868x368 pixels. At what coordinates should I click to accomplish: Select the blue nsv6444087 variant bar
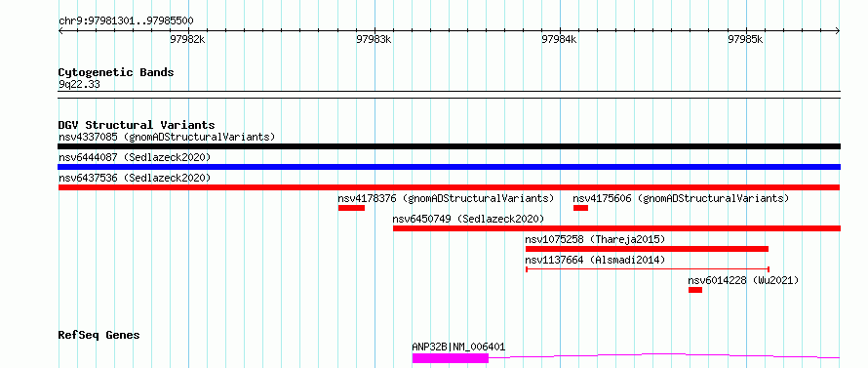pyautogui.click(x=449, y=167)
